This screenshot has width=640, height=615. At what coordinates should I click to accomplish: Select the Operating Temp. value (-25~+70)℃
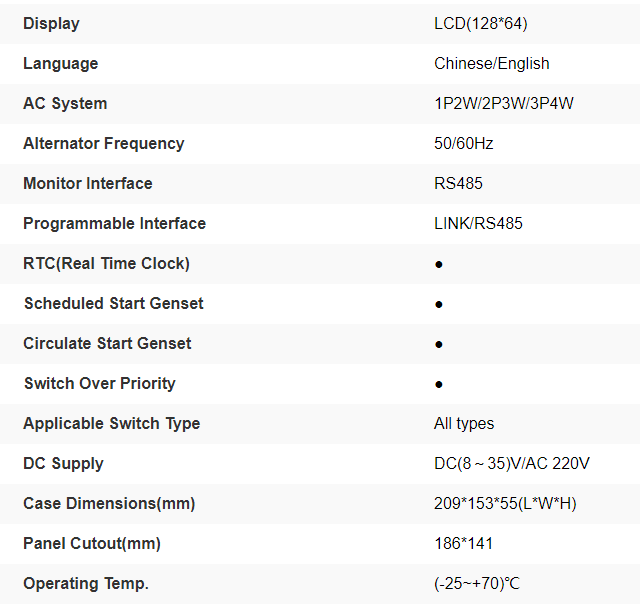477,583
